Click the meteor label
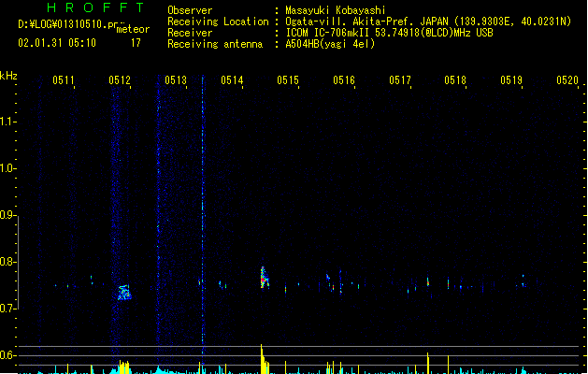This screenshot has width=588, height=374. 133,29
